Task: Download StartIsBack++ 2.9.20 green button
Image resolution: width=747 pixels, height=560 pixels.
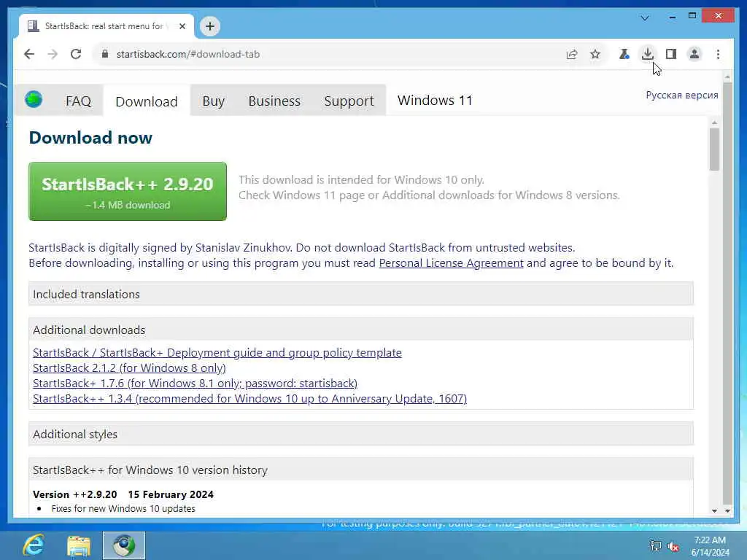Action: click(x=128, y=192)
